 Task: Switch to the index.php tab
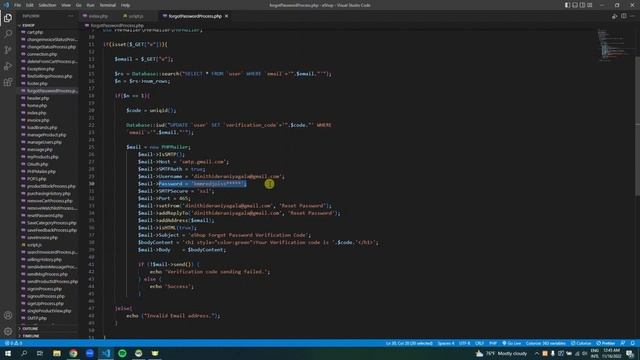98,16
